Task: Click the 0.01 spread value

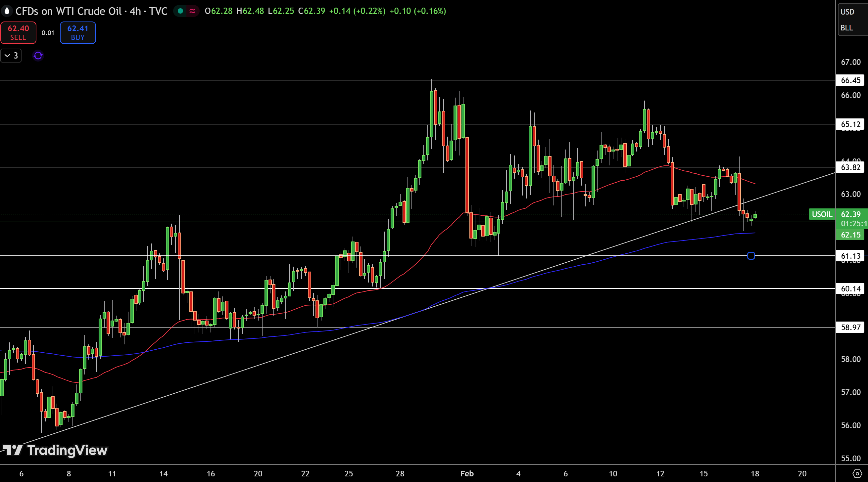Action: click(x=48, y=33)
